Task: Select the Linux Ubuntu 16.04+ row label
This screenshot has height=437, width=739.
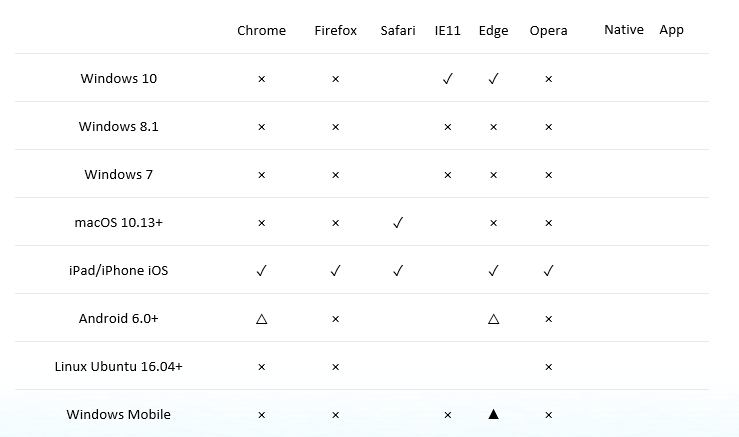Action: click(118, 366)
